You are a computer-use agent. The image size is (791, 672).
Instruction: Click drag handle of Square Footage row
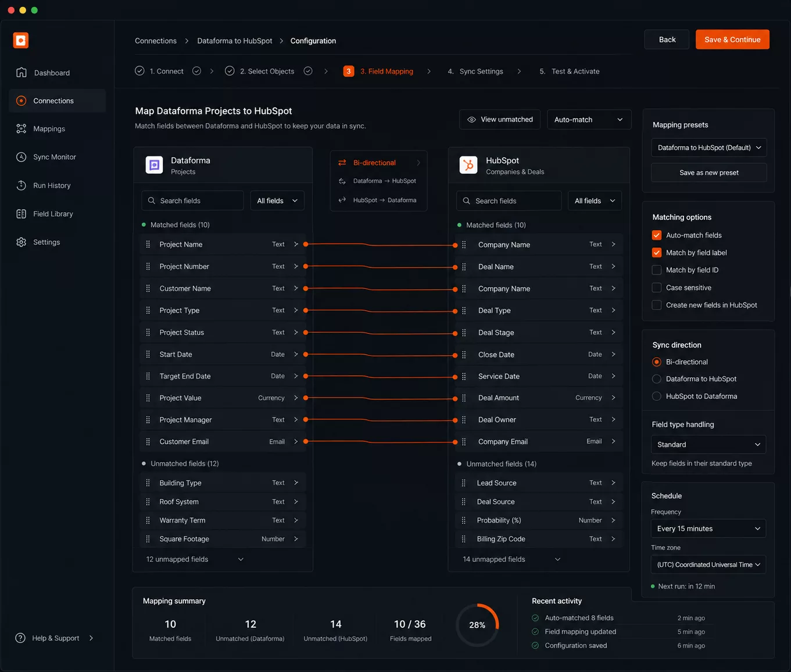pos(148,539)
